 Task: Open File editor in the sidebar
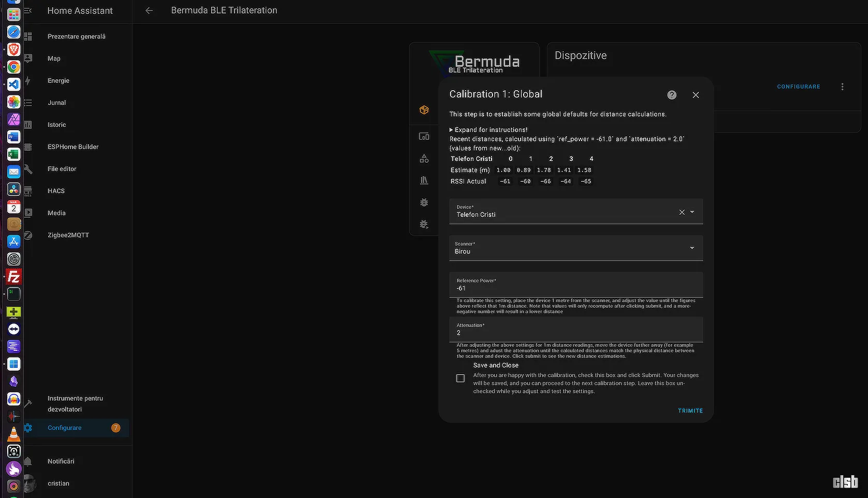pyautogui.click(x=76, y=169)
